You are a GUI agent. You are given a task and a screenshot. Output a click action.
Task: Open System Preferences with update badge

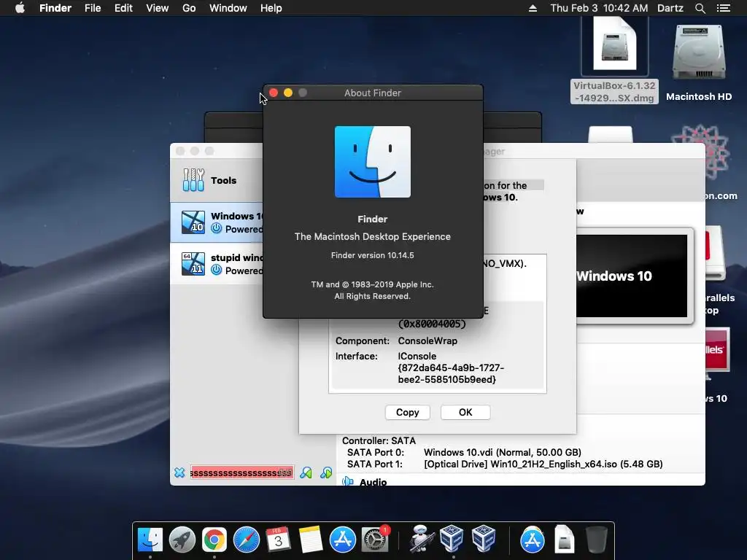[376, 540]
